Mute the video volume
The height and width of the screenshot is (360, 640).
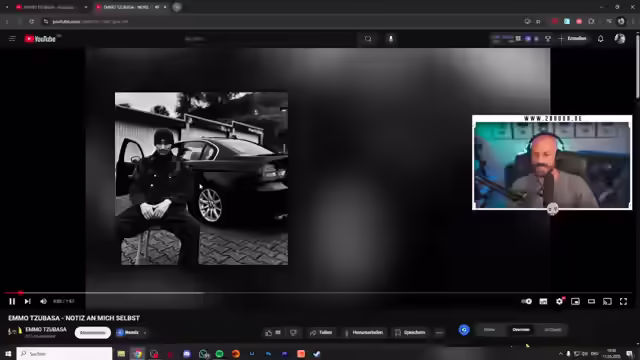click(43, 301)
